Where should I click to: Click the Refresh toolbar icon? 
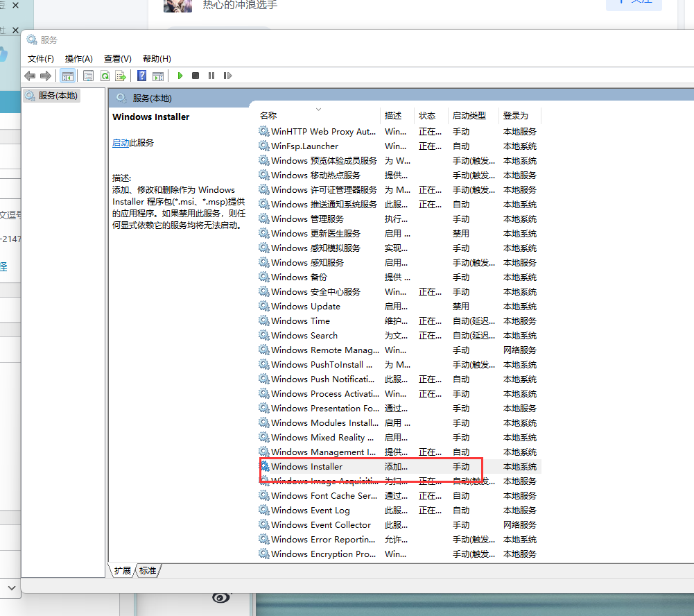[105, 76]
